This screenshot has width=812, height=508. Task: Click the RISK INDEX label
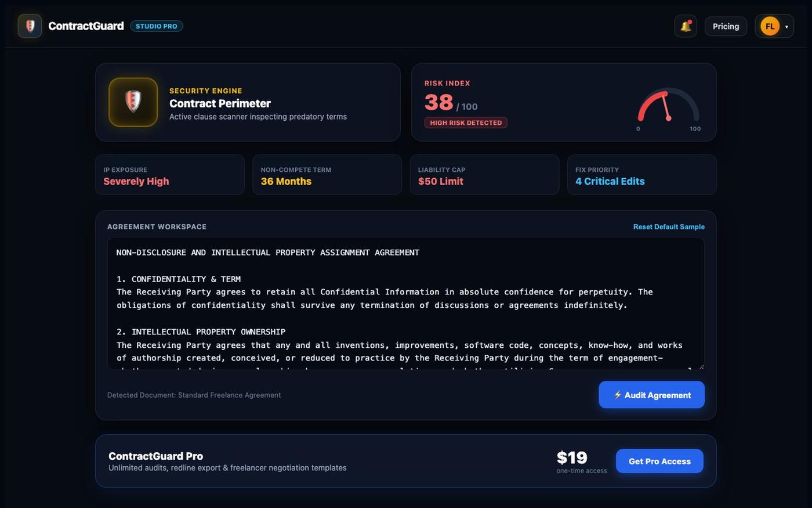447,83
